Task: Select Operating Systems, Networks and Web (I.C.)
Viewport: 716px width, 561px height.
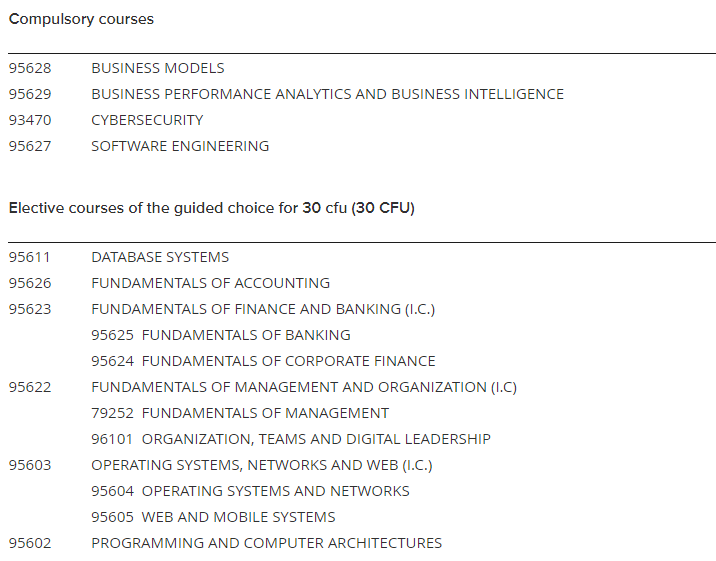Action: [x=262, y=465]
